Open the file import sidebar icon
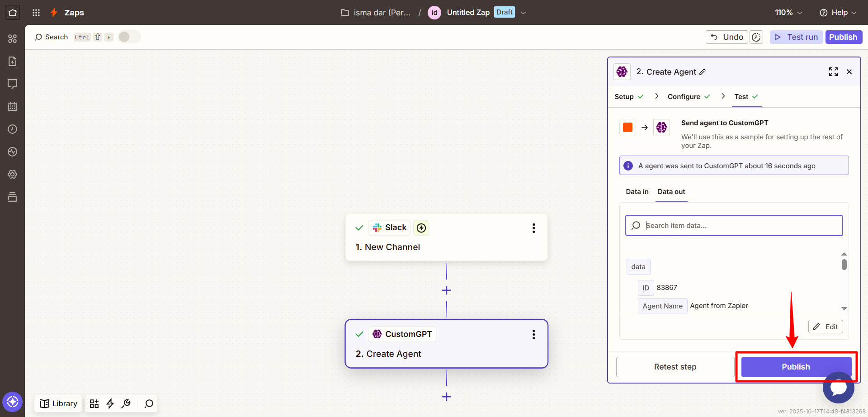The height and width of the screenshot is (417, 868). 12,62
